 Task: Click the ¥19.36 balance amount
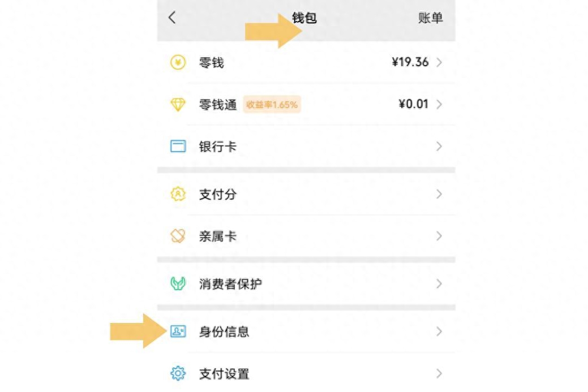tap(410, 62)
